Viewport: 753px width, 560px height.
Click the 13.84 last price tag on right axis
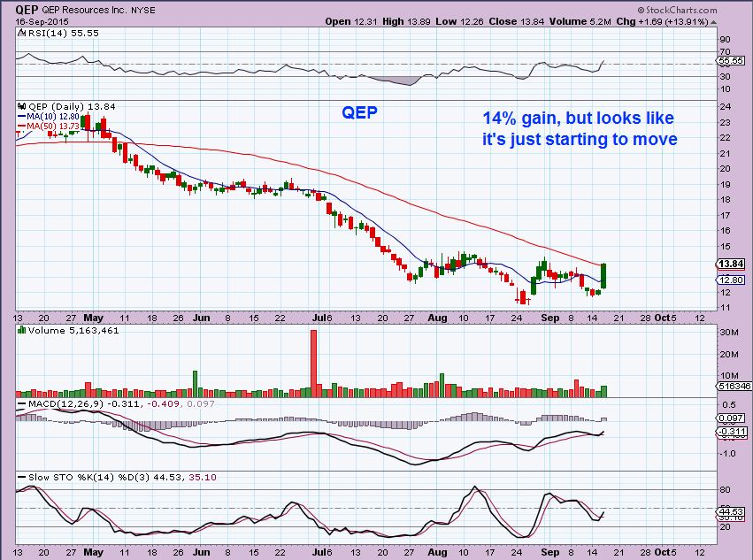pos(731,264)
